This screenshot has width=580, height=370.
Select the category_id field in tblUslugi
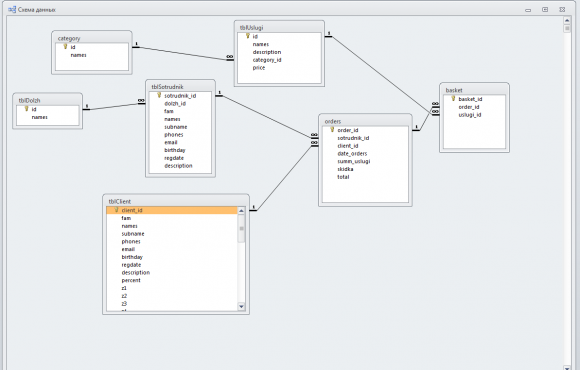click(267, 60)
